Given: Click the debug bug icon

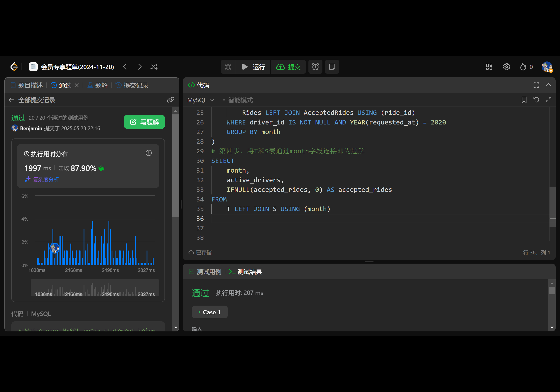Looking at the screenshot, I should point(228,67).
